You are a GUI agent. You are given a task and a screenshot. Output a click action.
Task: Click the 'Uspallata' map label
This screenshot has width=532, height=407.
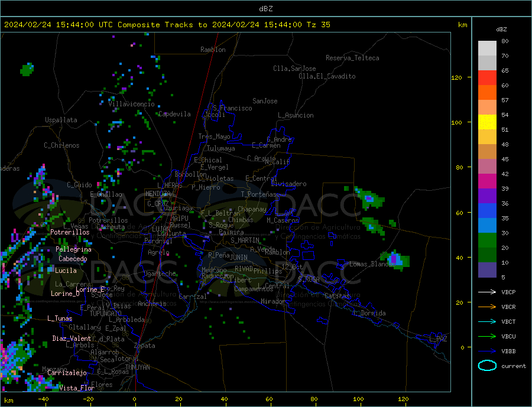[61, 120]
